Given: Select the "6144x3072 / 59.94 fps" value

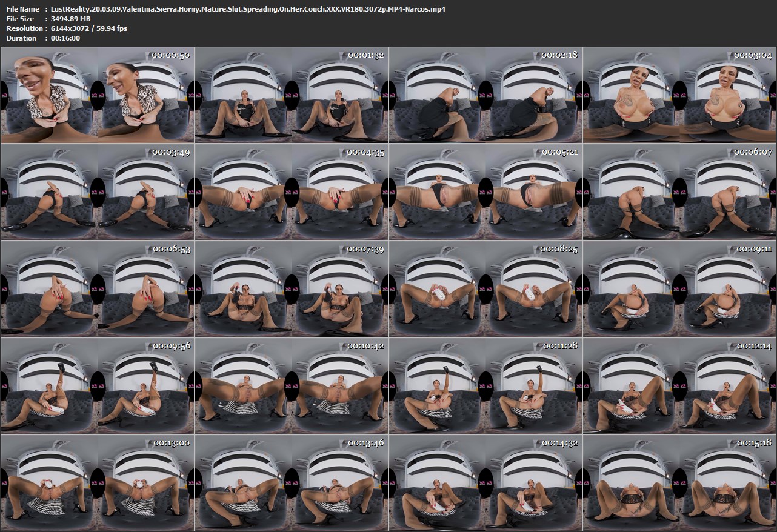Looking at the screenshot, I should 89,28.
